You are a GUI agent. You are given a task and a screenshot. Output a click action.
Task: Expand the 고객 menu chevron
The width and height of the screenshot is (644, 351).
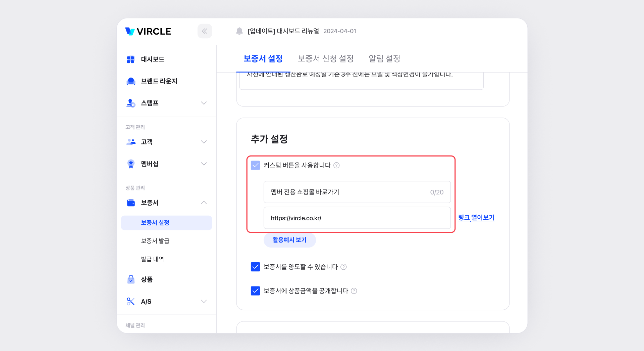[x=204, y=142]
